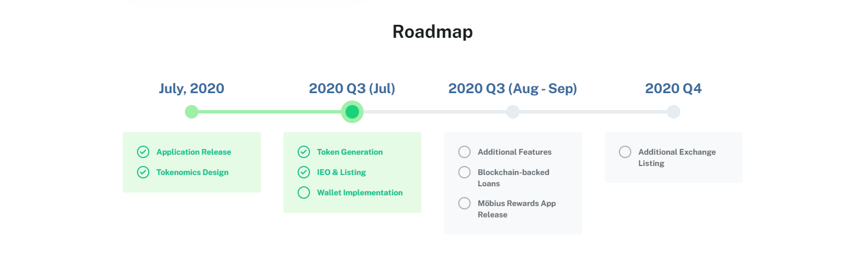The width and height of the screenshot is (868, 271).
Task: Open the 2020 Q4 heading
Action: [674, 89]
